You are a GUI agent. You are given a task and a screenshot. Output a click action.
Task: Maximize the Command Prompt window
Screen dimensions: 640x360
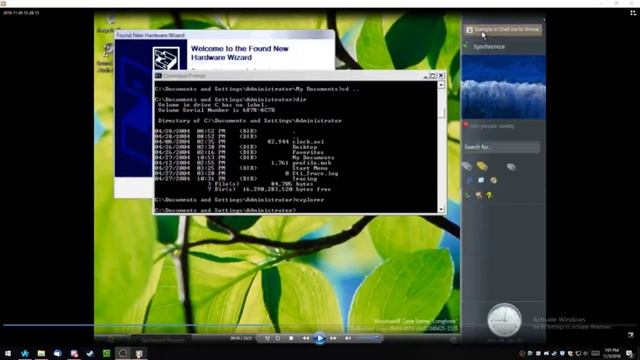(x=433, y=76)
